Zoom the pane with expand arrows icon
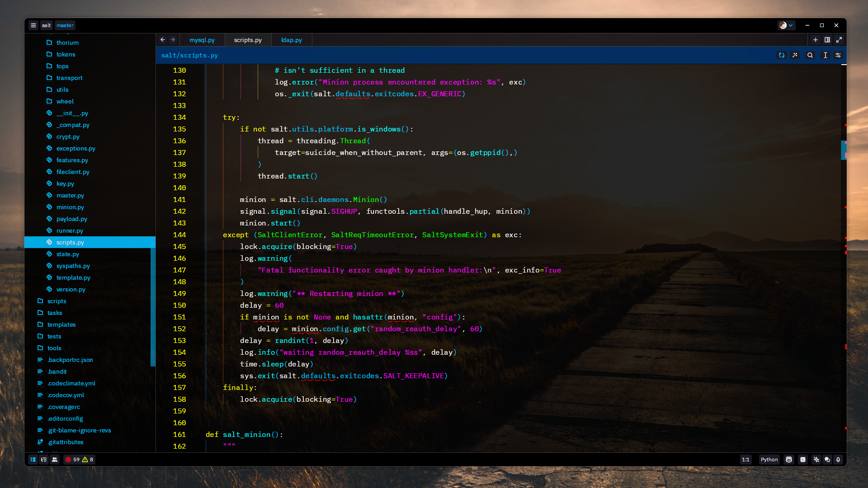 [x=839, y=40]
